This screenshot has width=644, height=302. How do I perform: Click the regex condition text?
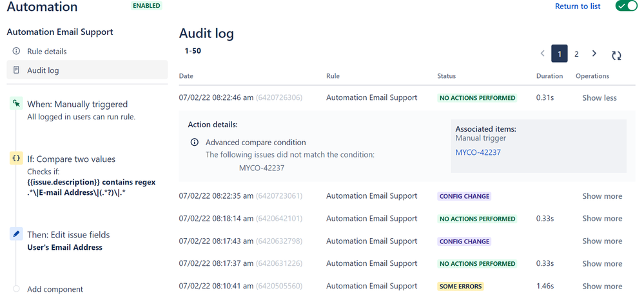(91, 187)
